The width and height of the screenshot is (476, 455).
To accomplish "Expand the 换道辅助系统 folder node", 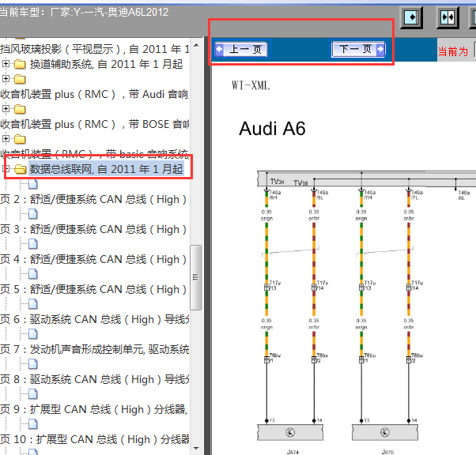I will tap(6, 64).
